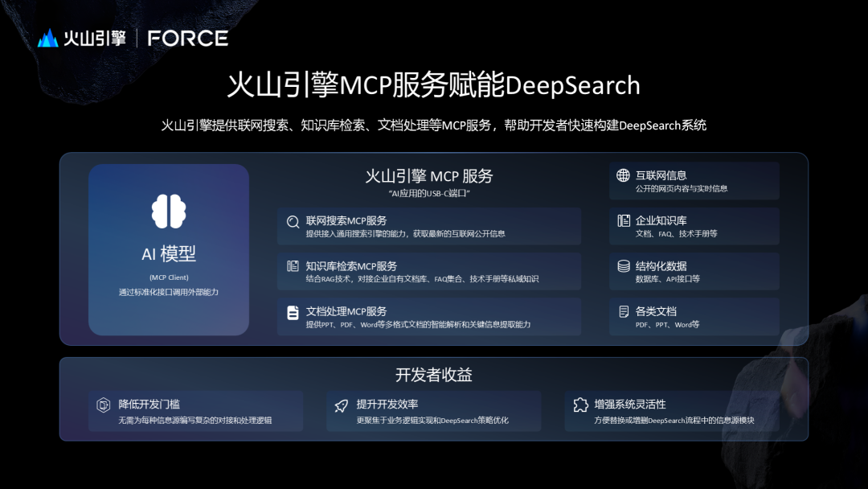The height and width of the screenshot is (489, 868).
Task: Click description 提供接入通用搜索引擎的能力
Action: click(405, 234)
